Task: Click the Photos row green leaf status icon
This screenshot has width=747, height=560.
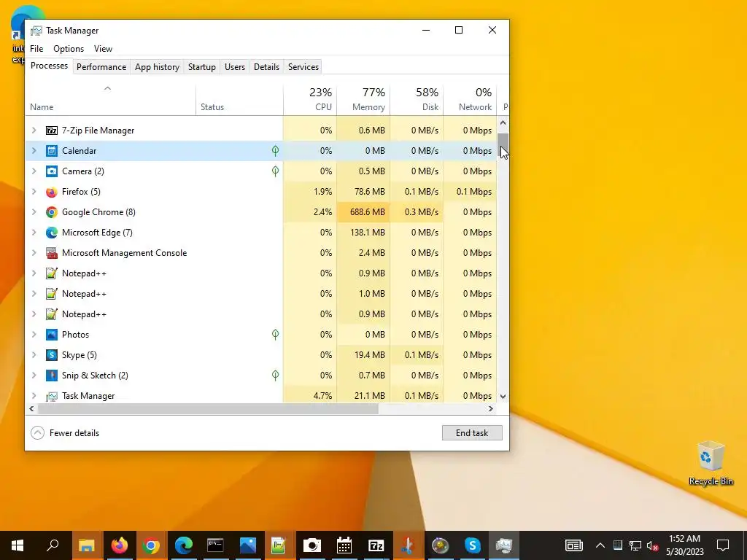Action: click(275, 335)
